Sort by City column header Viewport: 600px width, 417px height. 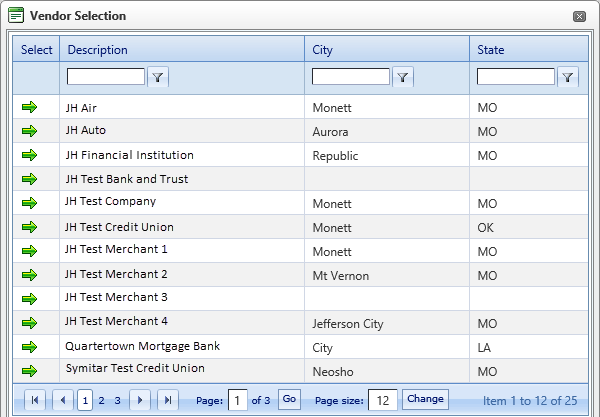pos(323,50)
